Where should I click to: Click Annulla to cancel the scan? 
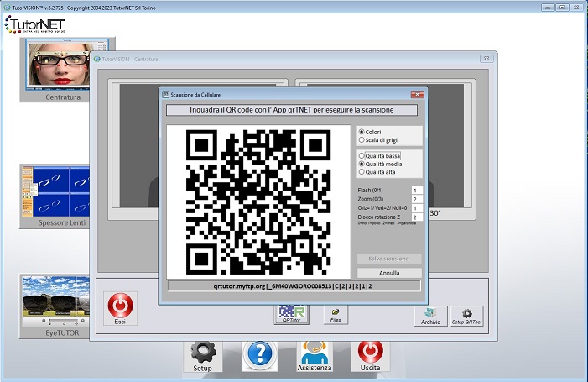coord(389,273)
